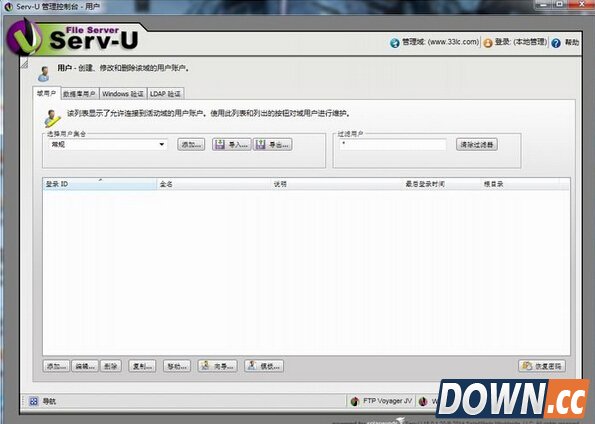Image resolution: width=595 pixels, height=424 pixels.
Task: Click the blue question mark help icon
Action: click(x=556, y=43)
